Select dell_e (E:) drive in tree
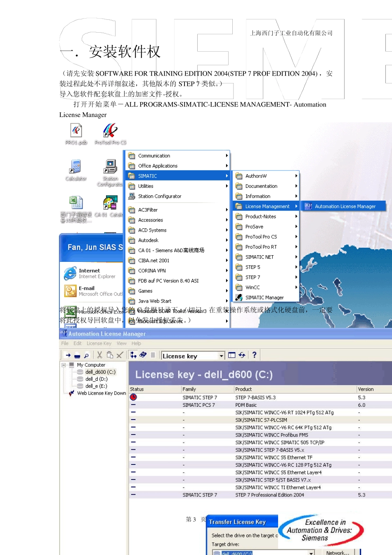This screenshot has width=392, height=555. (96, 386)
